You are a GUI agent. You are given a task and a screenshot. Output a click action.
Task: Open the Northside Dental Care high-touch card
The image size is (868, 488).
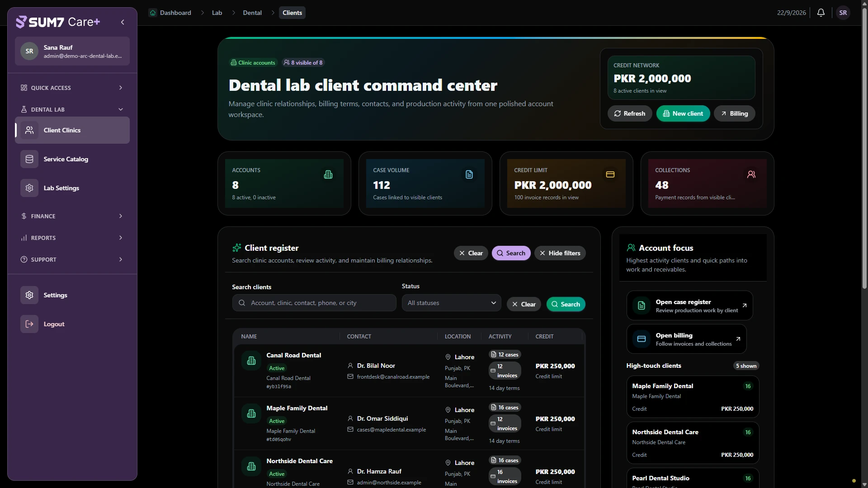point(693,443)
